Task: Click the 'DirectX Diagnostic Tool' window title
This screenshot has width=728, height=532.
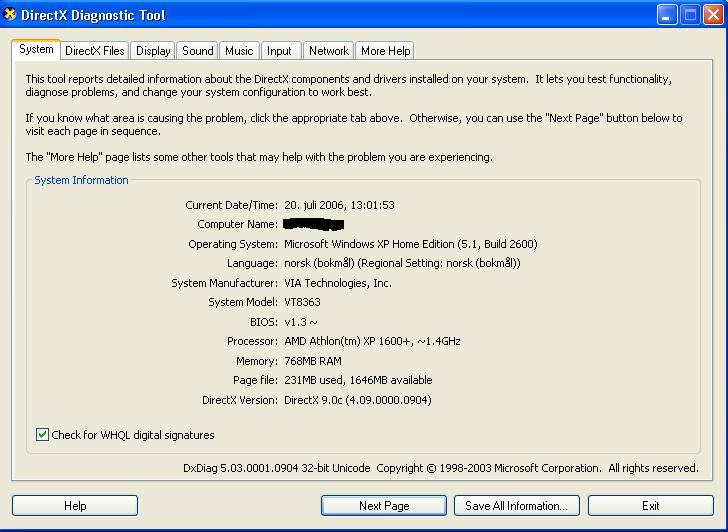Action: click(x=93, y=15)
